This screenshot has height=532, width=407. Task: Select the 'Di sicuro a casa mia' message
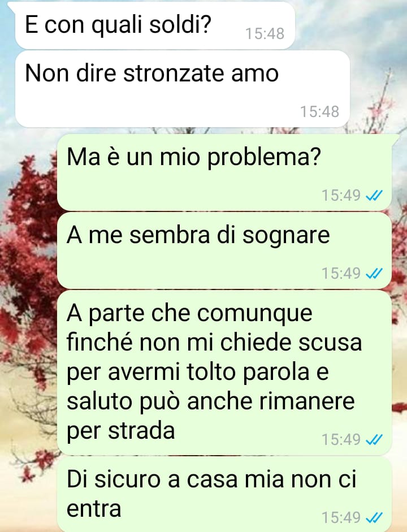click(224, 494)
